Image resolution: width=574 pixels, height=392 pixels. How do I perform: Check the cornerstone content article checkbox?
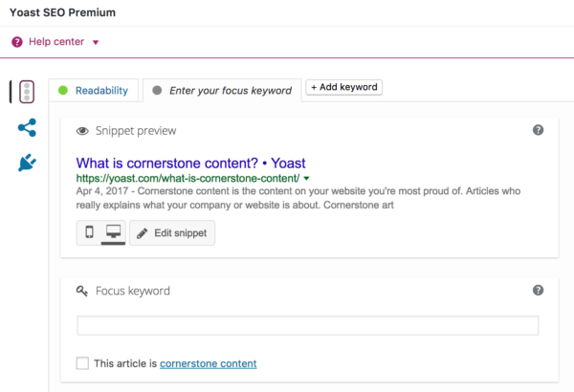[82, 363]
